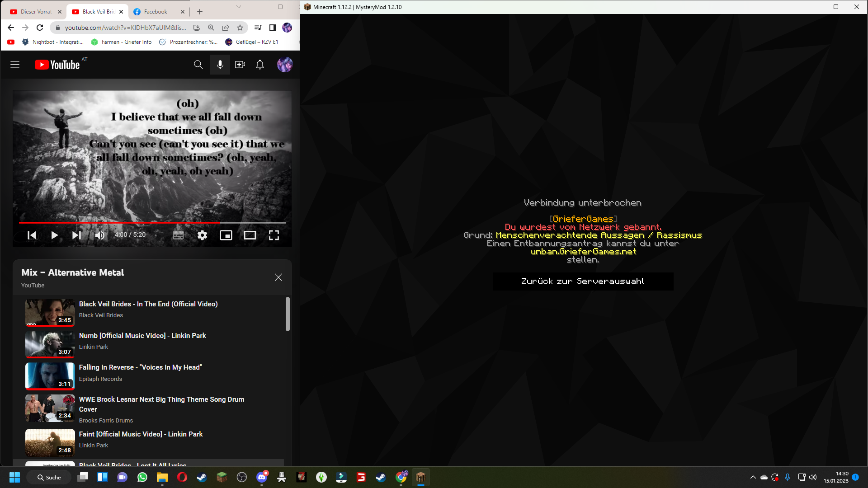The height and width of the screenshot is (488, 868).
Task: Open YouTube voice search microphone
Action: (x=220, y=65)
